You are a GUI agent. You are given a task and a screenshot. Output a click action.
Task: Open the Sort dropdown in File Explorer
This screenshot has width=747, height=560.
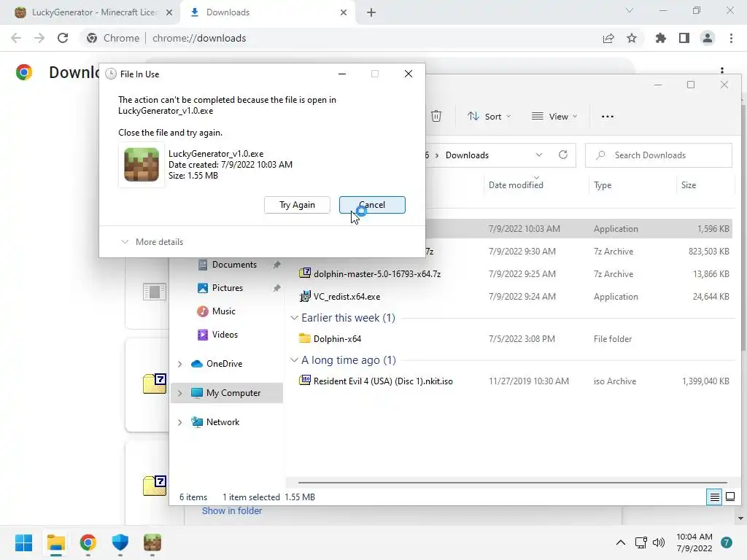click(489, 116)
